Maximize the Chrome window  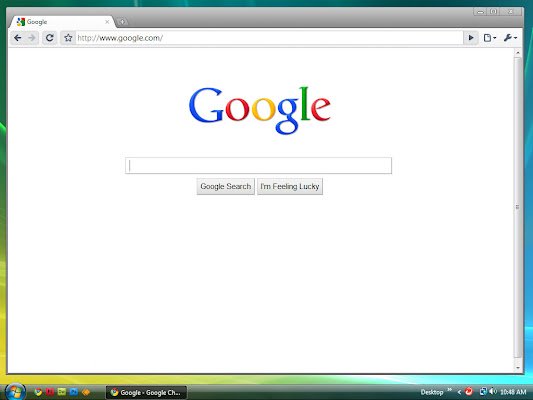[494, 12]
